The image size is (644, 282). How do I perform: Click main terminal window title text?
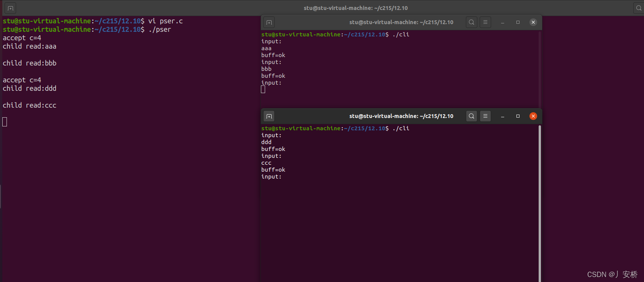pos(356,8)
